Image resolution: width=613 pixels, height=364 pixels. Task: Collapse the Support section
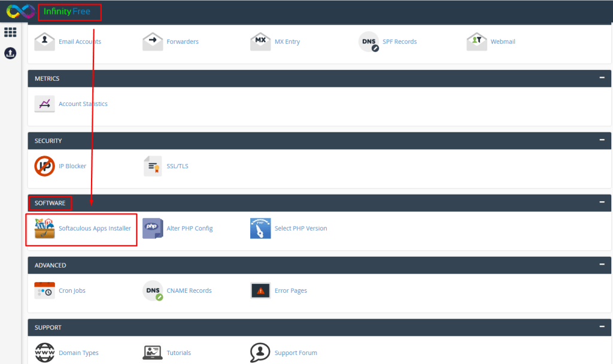point(602,327)
